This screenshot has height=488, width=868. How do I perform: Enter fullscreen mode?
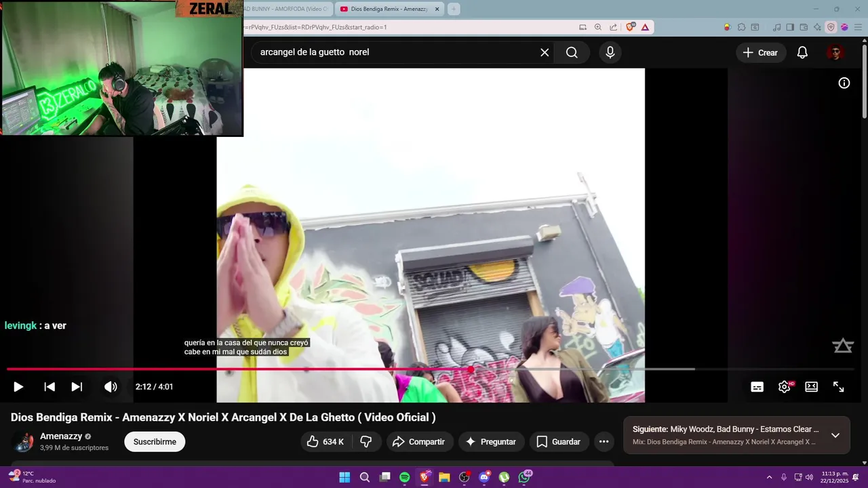838,387
